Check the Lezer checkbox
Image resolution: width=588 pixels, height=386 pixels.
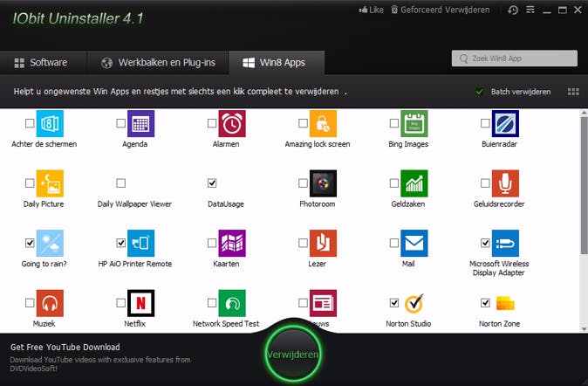tap(303, 243)
